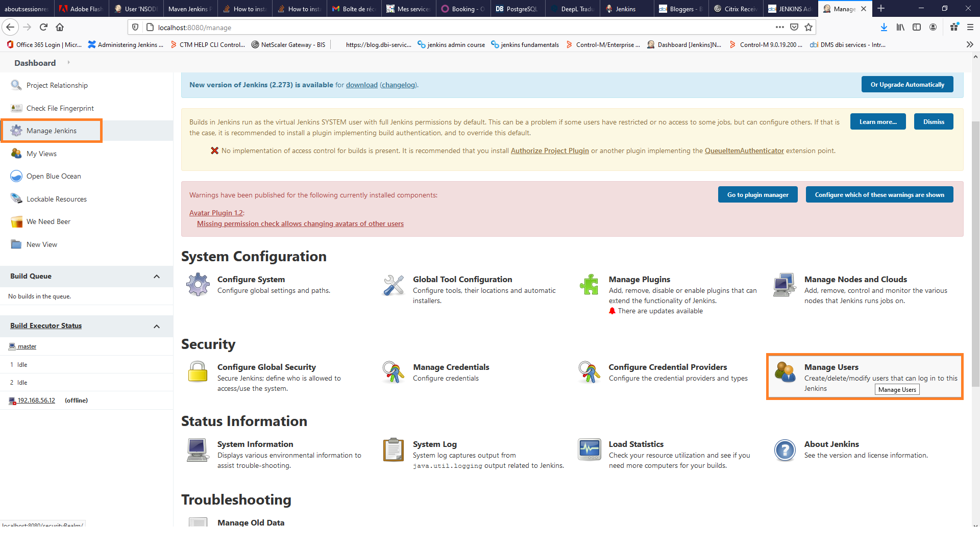Open the changelog link

(399, 85)
